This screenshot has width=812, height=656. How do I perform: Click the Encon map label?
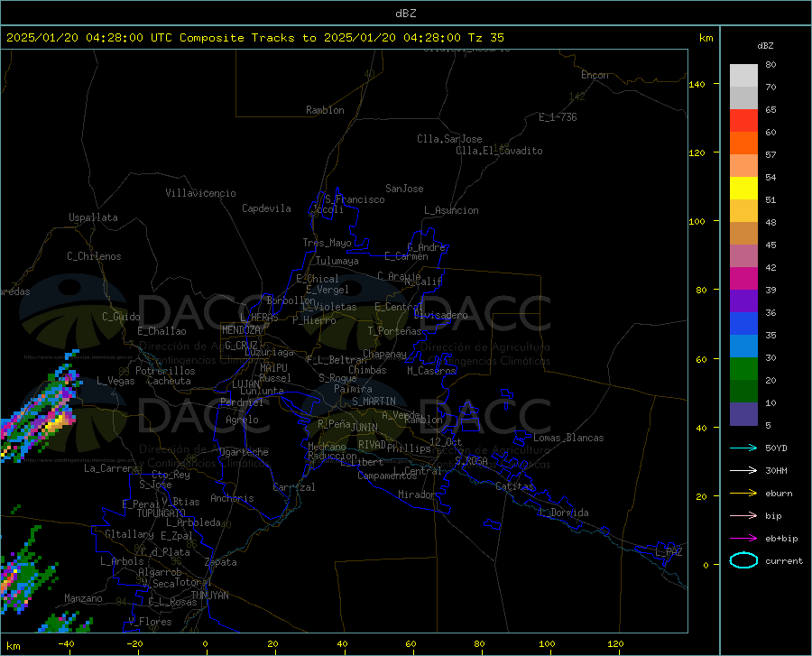pos(595,75)
